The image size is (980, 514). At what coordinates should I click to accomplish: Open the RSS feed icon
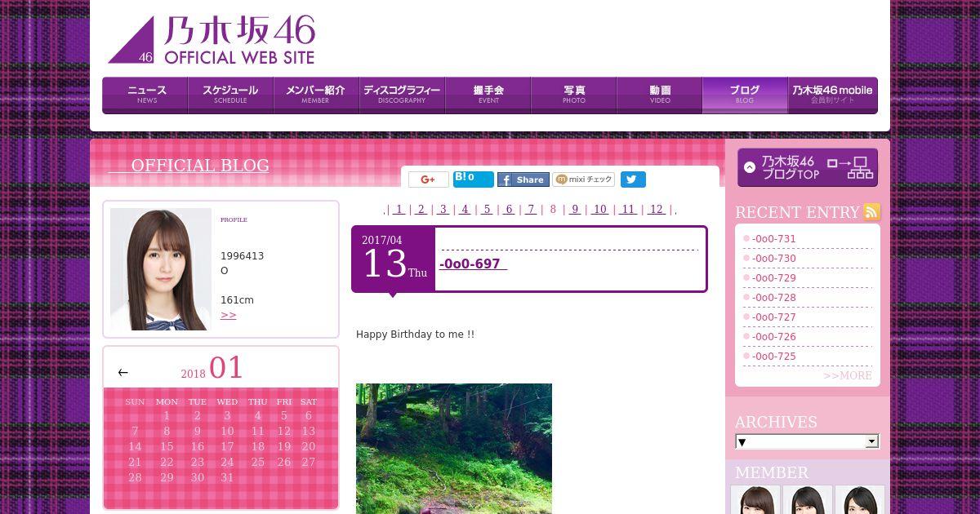click(x=872, y=212)
